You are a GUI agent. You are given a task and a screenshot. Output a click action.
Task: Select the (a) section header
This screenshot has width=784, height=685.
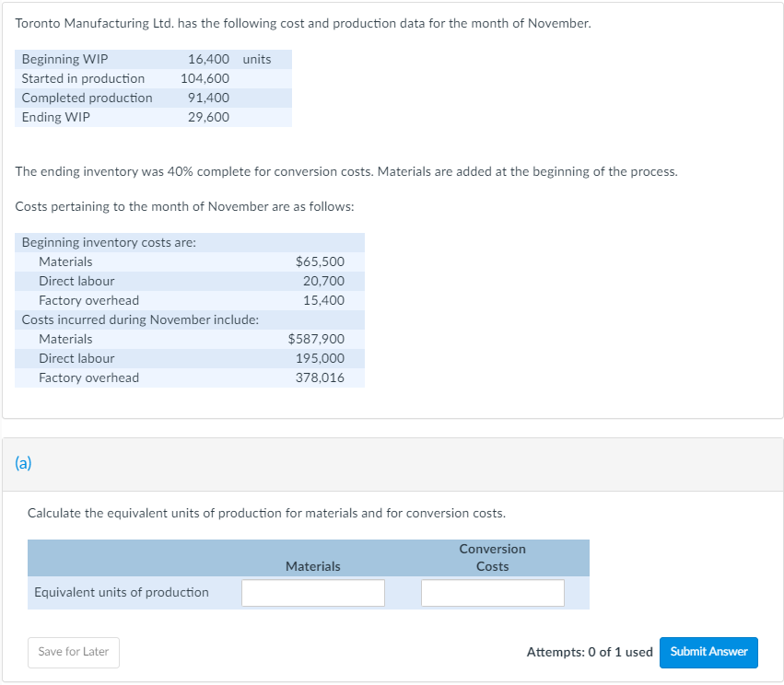[x=23, y=463]
